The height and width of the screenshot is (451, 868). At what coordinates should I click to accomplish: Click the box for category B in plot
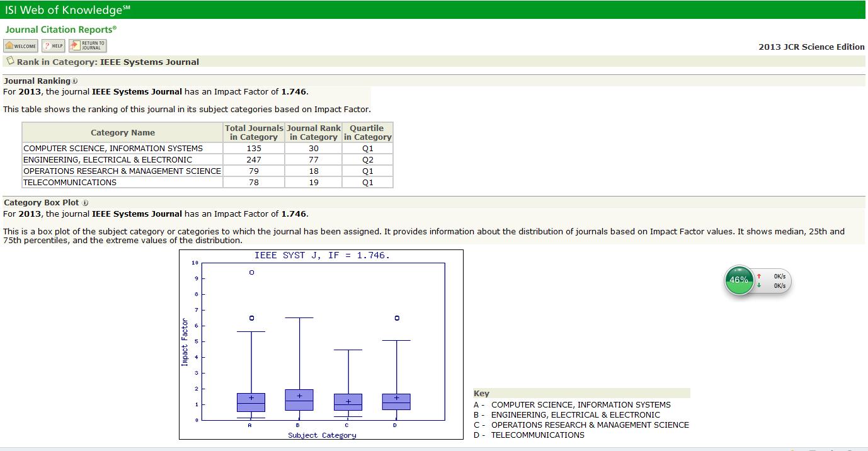[299, 400]
